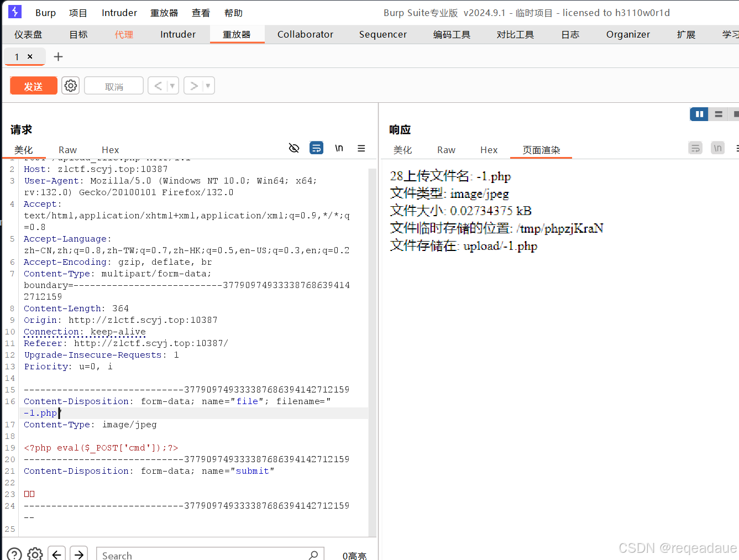
Task: Switch to 代理 proxy tab
Action: 124,34
